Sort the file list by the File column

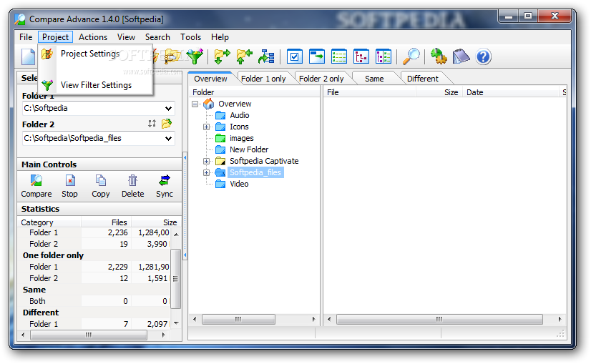tap(369, 92)
